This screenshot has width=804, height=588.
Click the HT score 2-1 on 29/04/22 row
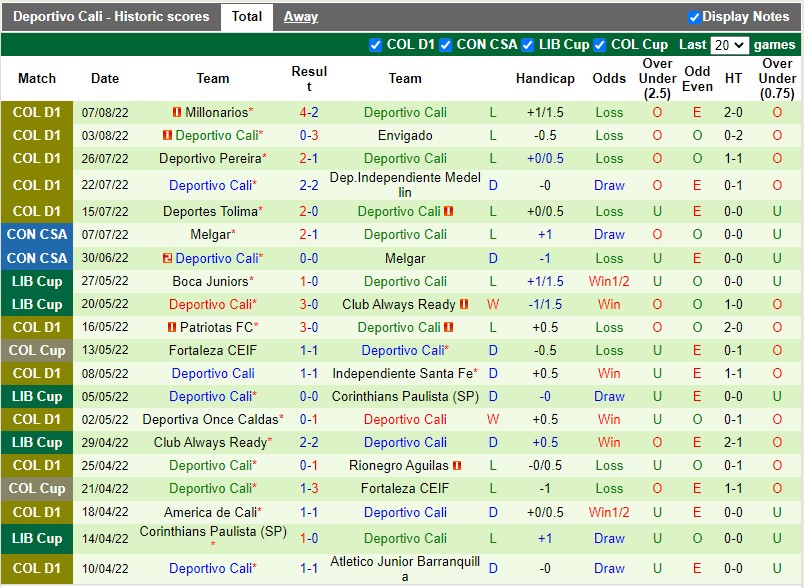point(733,442)
